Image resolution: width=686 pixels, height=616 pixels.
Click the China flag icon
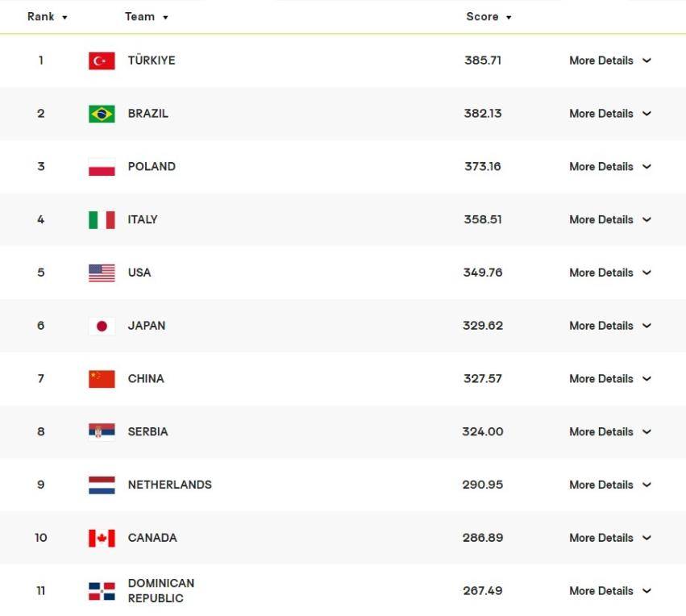102,379
